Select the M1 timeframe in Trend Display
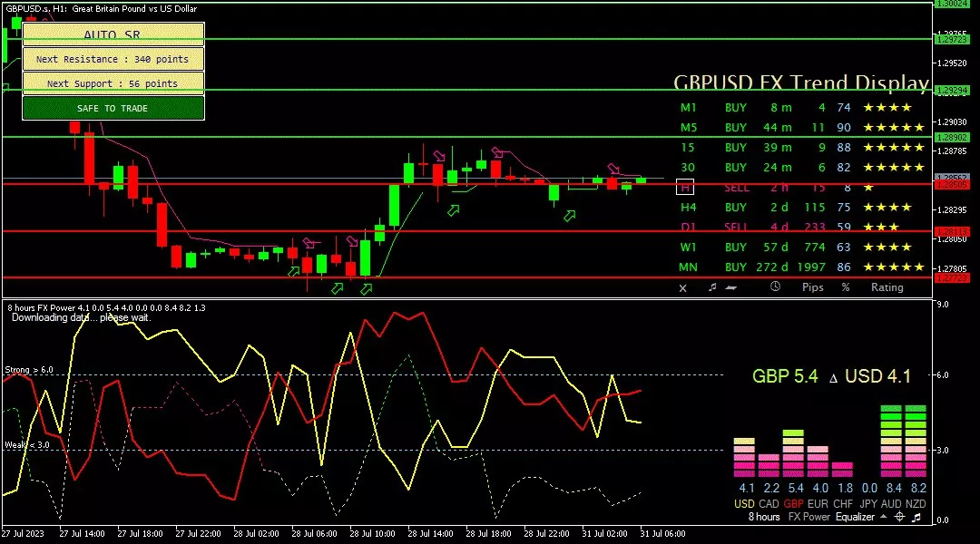This screenshot has height=544, width=980. pyautogui.click(x=688, y=107)
